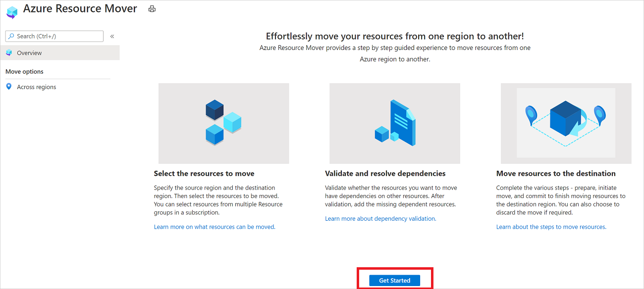Click the document dependencies illustration
The image size is (644, 289).
click(x=395, y=123)
